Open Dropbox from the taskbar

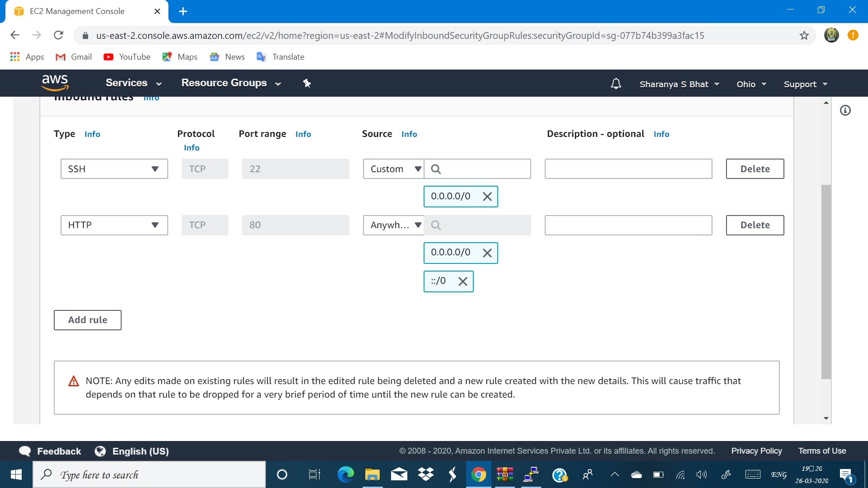(426, 474)
